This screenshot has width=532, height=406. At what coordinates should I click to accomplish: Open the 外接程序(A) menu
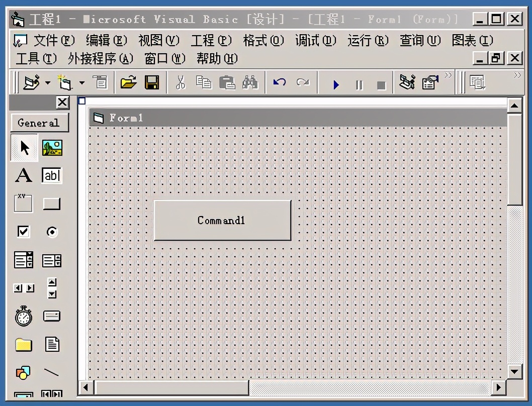click(x=101, y=59)
